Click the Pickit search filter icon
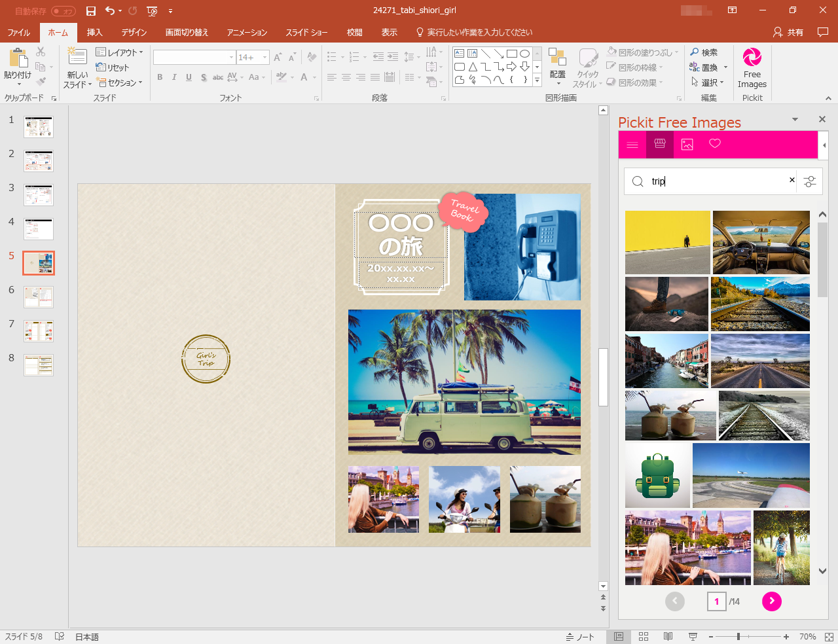Viewport: 838px width, 644px height. 810,181
